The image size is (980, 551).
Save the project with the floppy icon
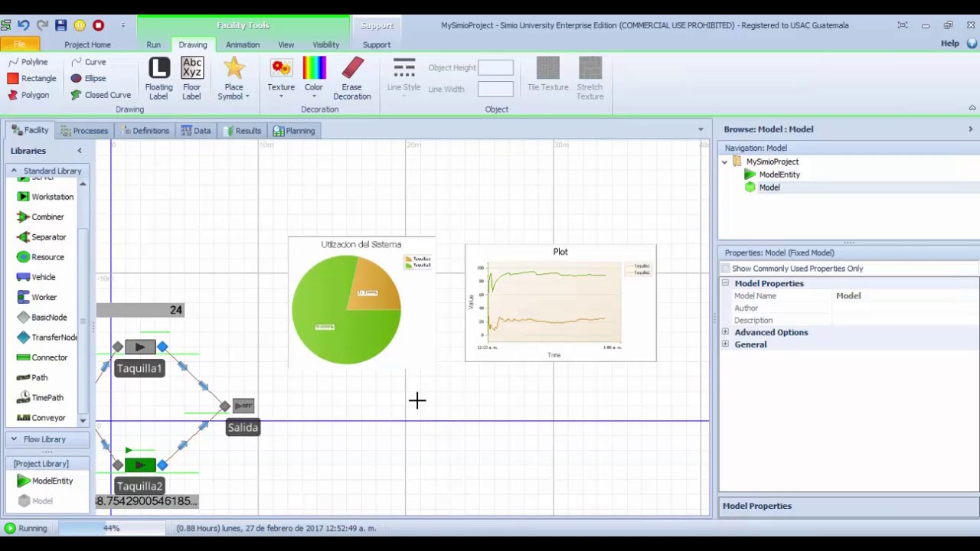[x=61, y=25]
